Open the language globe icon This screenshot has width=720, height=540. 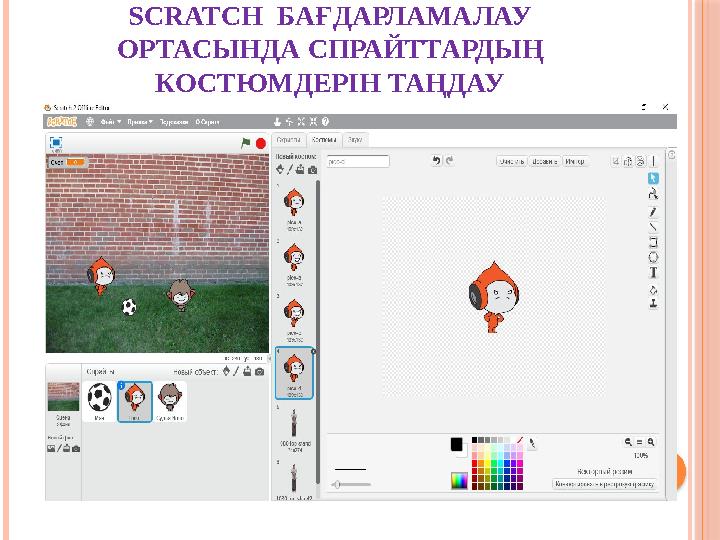pyautogui.click(x=90, y=122)
